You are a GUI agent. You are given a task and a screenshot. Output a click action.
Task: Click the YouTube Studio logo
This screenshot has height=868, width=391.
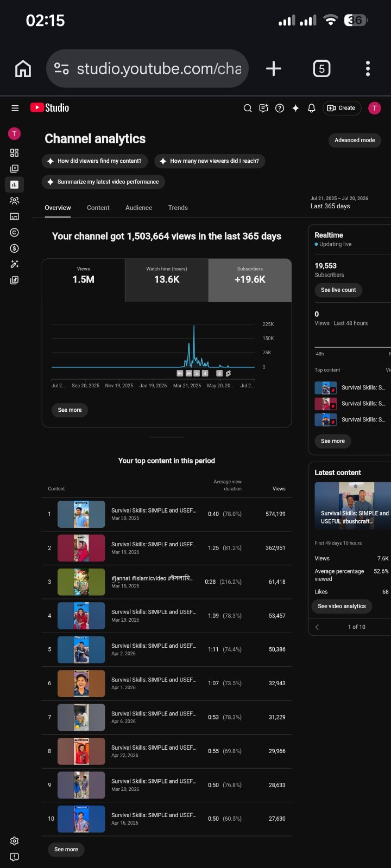click(49, 108)
